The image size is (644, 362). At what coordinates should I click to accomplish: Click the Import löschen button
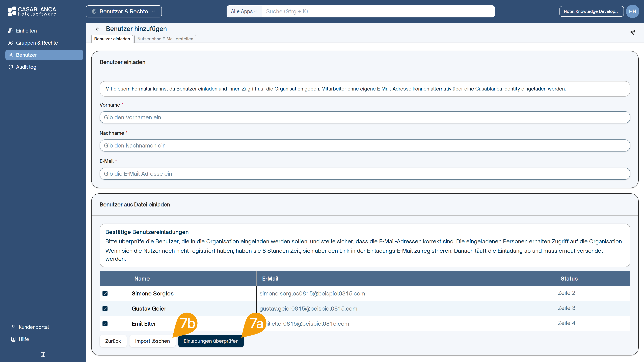152,341
